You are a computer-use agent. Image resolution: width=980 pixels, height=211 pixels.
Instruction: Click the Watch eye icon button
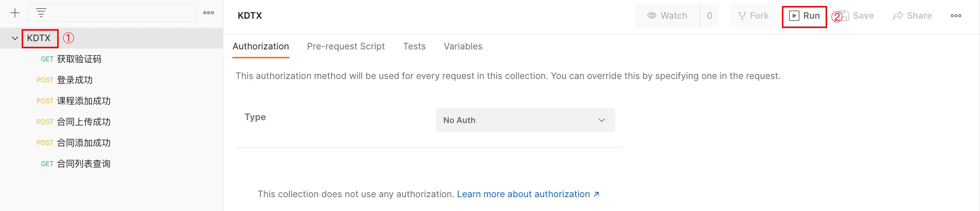click(667, 16)
